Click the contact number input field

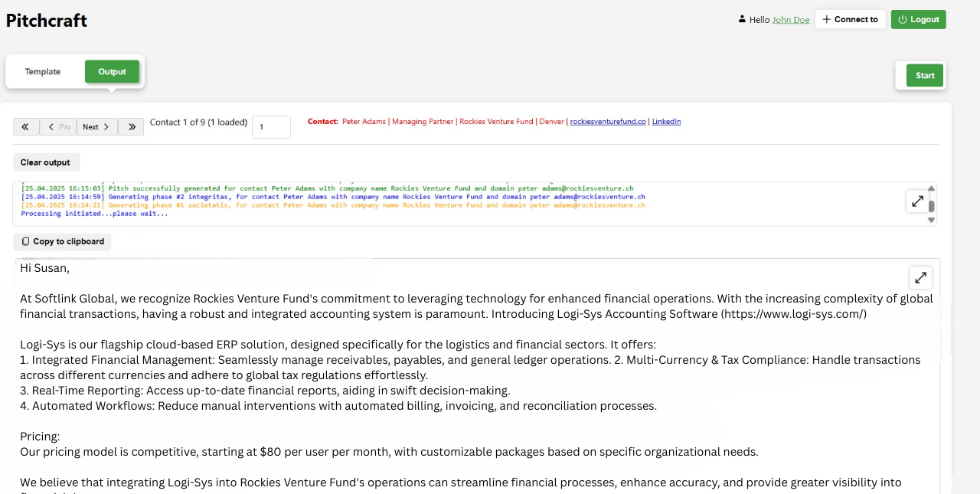[x=272, y=127]
